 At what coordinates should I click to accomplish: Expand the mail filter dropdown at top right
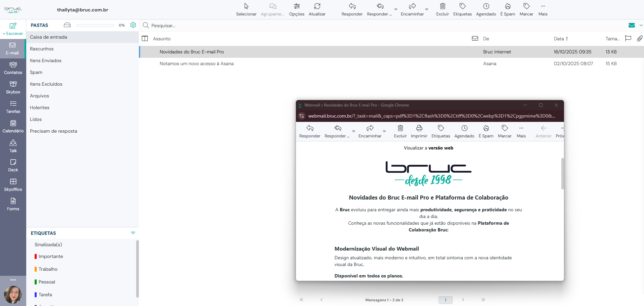click(x=641, y=25)
